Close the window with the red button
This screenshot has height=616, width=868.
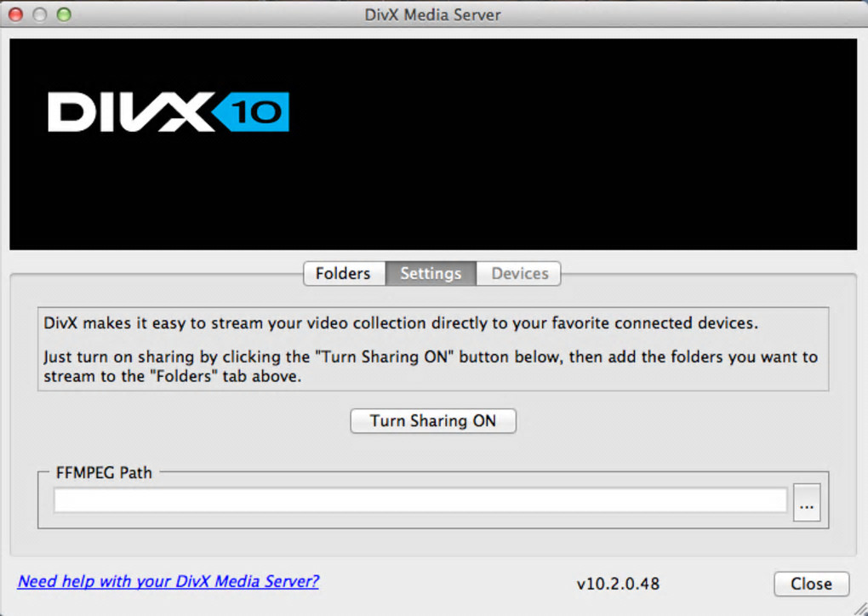click(16, 14)
